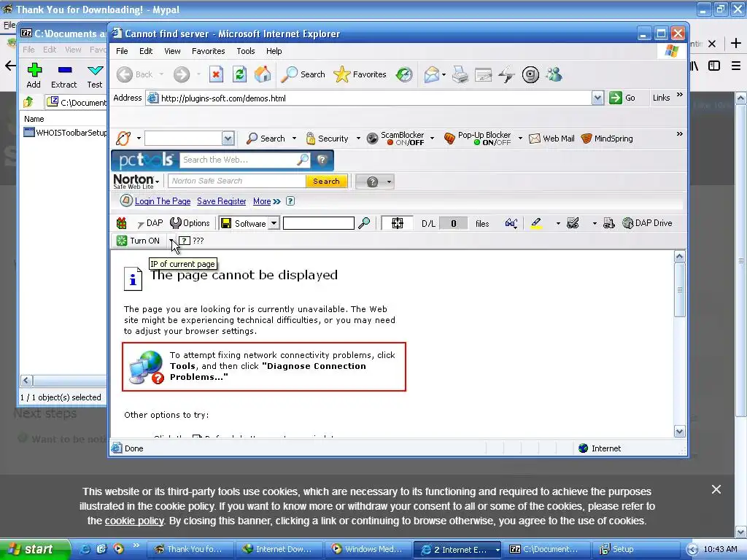
Task: Click the Mail envelope icon
Action: coord(431,74)
